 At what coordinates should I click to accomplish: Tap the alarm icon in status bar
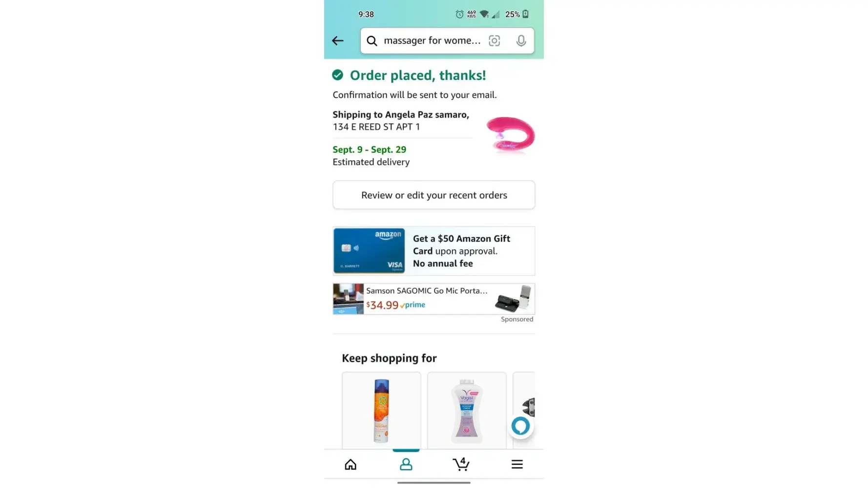(x=459, y=14)
